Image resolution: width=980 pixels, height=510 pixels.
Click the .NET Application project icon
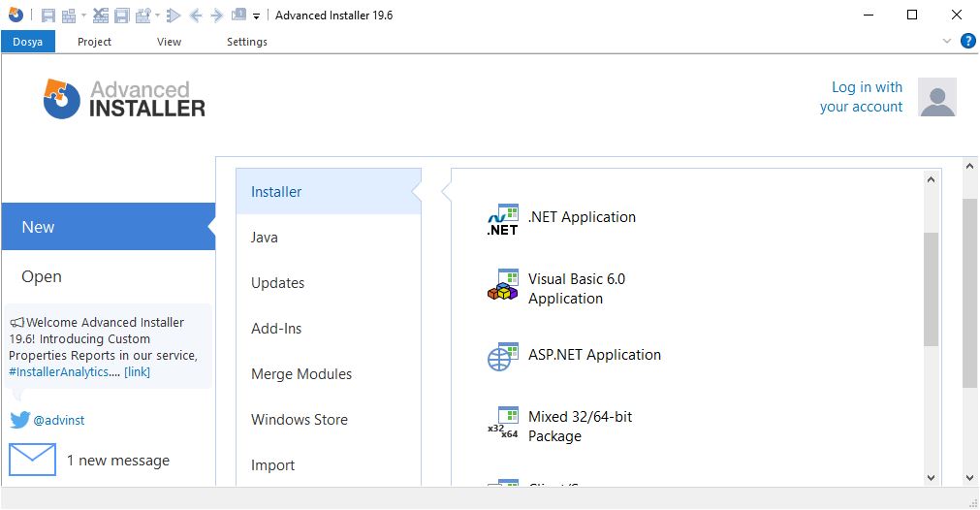point(503,219)
